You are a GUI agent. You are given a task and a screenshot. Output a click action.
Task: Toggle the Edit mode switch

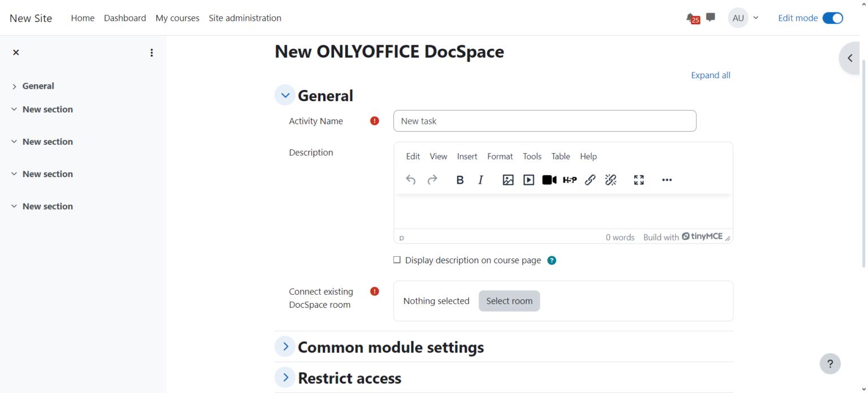[x=832, y=18]
